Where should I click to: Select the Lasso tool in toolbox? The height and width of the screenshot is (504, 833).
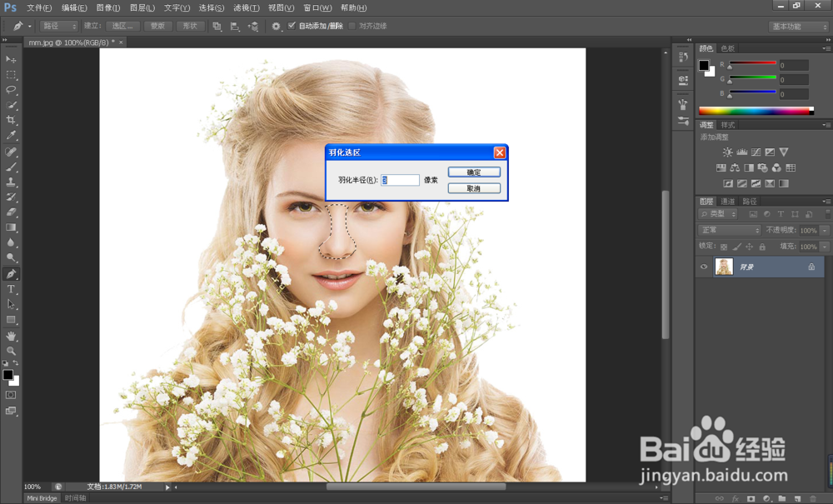click(x=12, y=90)
